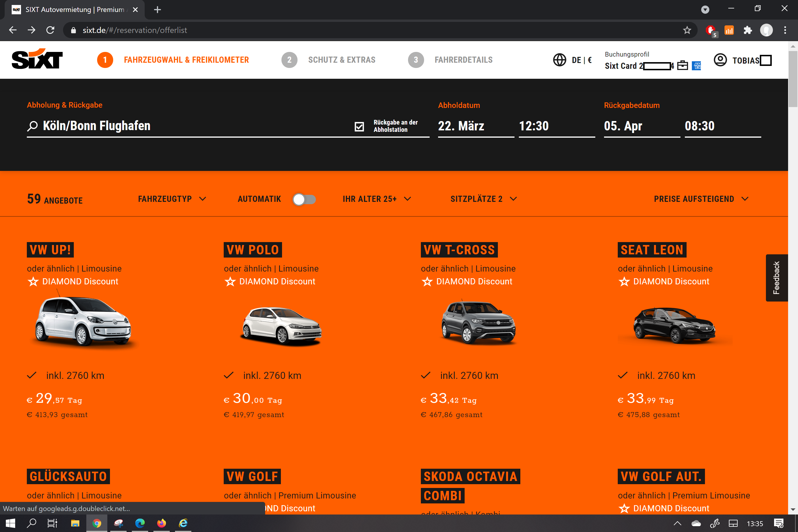Select step 2 Schutz & Extras

point(328,60)
